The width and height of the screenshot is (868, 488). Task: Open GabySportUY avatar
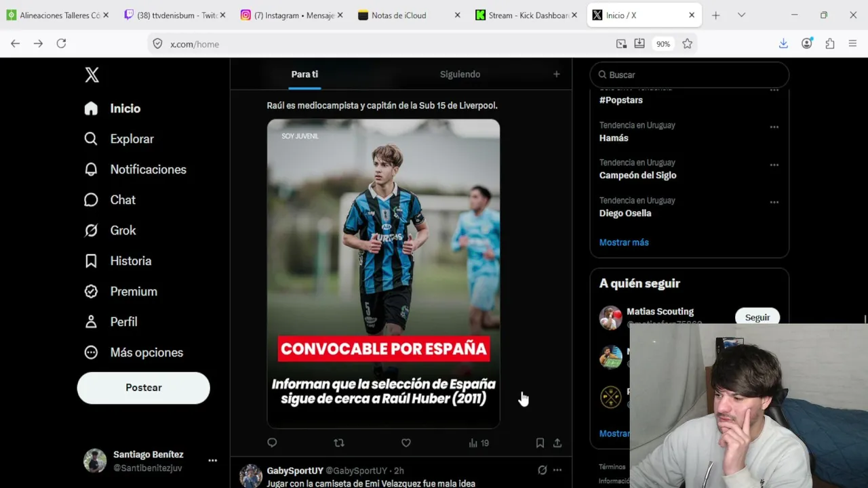click(x=251, y=476)
